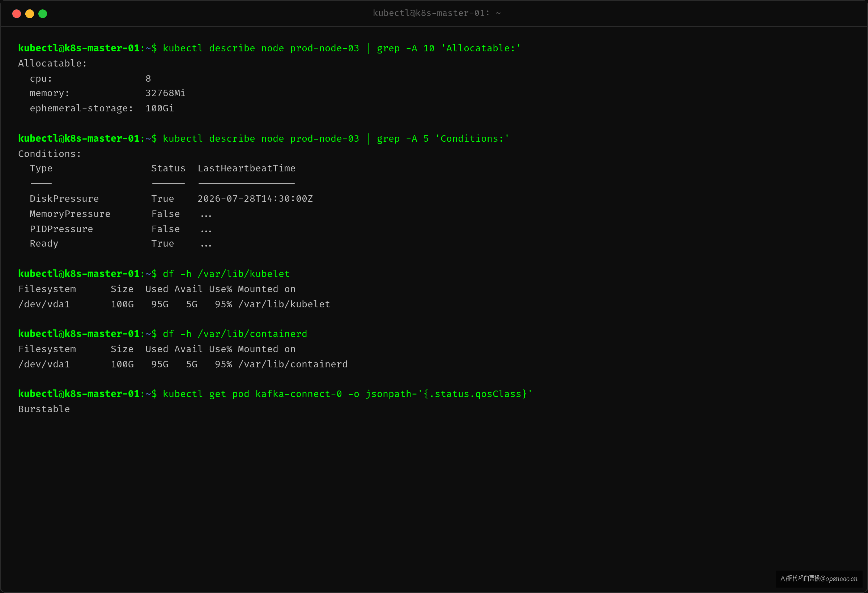Image resolution: width=868 pixels, height=593 pixels.
Task: Click the mount path '/var/lib/kubelet' in df output
Action: (284, 304)
